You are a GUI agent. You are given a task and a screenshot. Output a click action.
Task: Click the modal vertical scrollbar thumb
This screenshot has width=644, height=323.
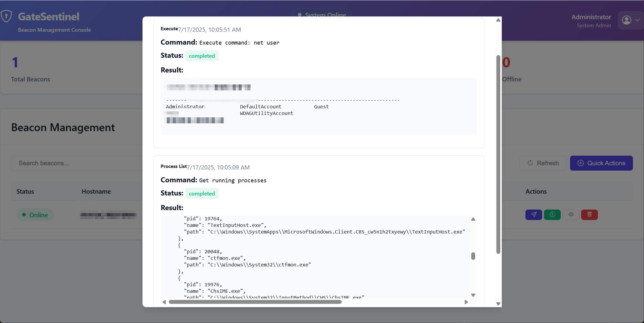coord(498,154)
